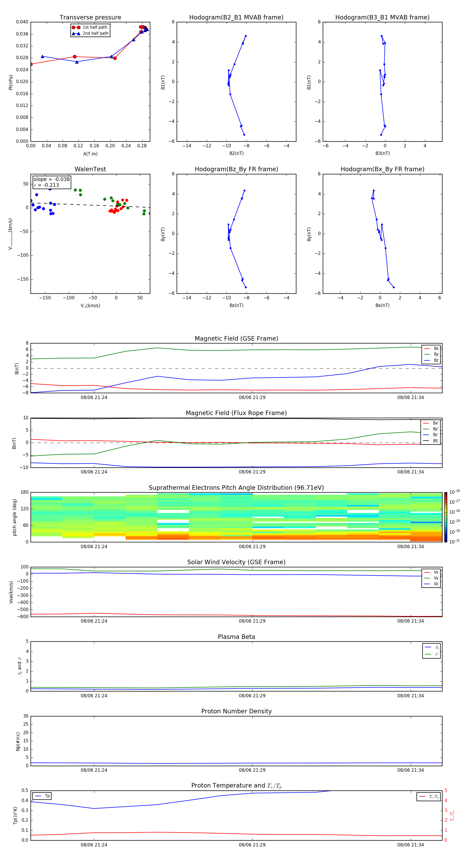Click the "WalenTest" plot title
This screenshot has height=868, width=473.
pos(90,169)
